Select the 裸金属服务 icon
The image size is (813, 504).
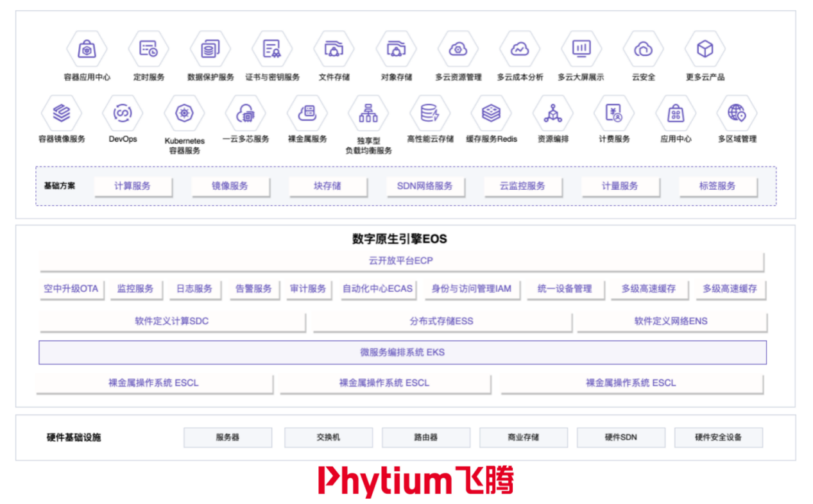pos(307,113)
